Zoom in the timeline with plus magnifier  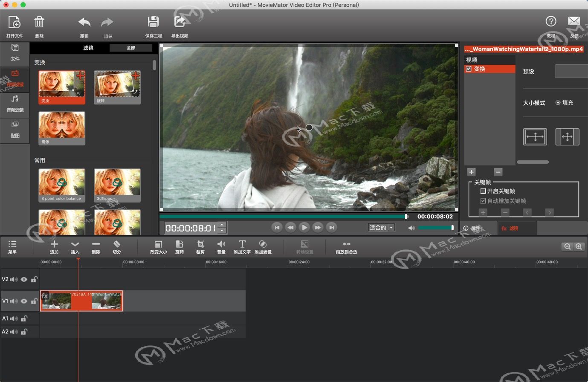click(x=579, y=246)
